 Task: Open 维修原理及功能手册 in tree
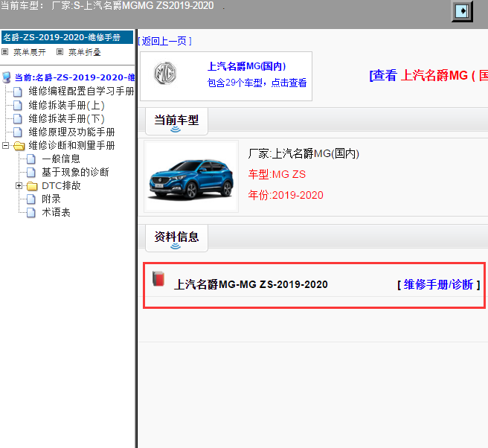(71, 132)
